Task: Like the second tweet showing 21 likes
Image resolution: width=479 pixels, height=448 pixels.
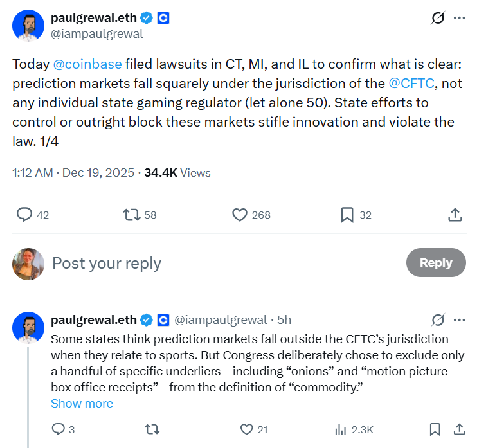Action: [x=246, y=429]
